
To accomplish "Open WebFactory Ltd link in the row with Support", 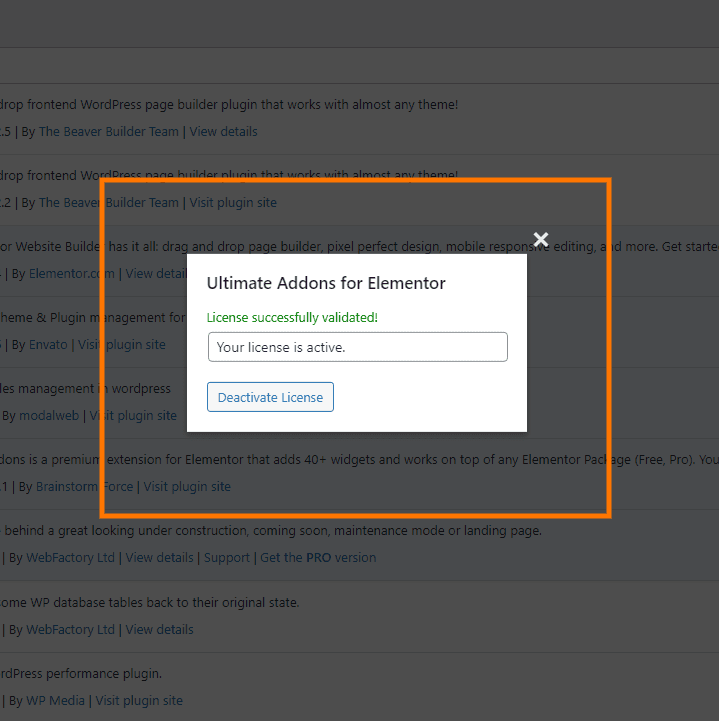I will point(70,557).
